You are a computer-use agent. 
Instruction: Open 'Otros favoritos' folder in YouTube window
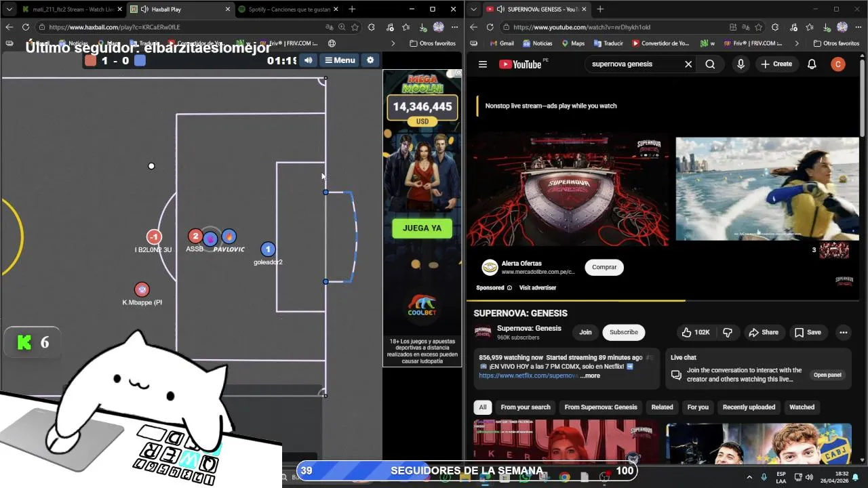(835, 43)
